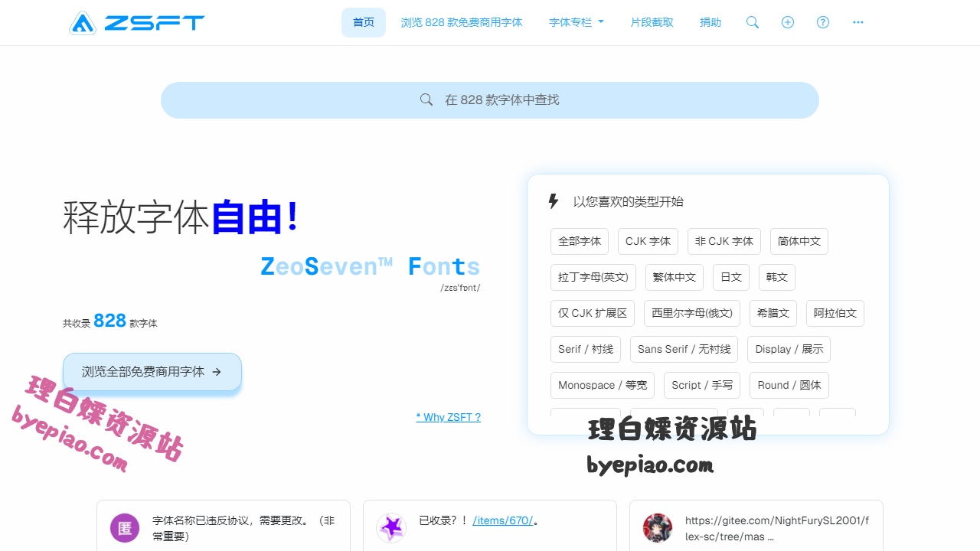Viewport: 980px width, 551px height.
Task: Open 浏览 828 款免费商用字体 nav link
Action: point(462,22)
